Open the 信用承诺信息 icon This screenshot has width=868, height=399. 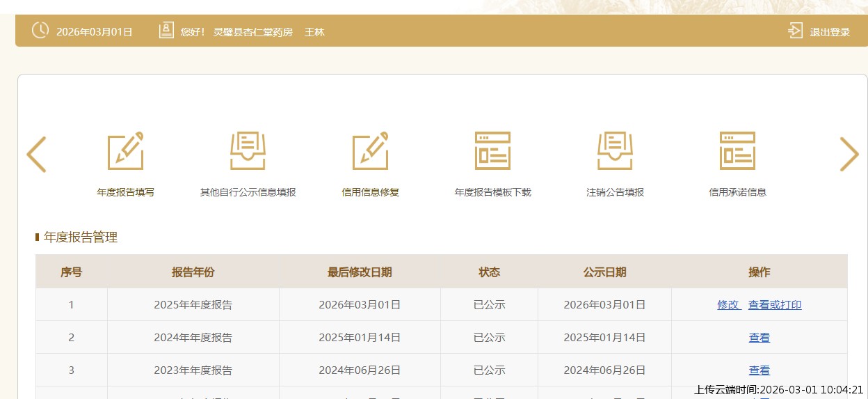(x=737, y=151)
